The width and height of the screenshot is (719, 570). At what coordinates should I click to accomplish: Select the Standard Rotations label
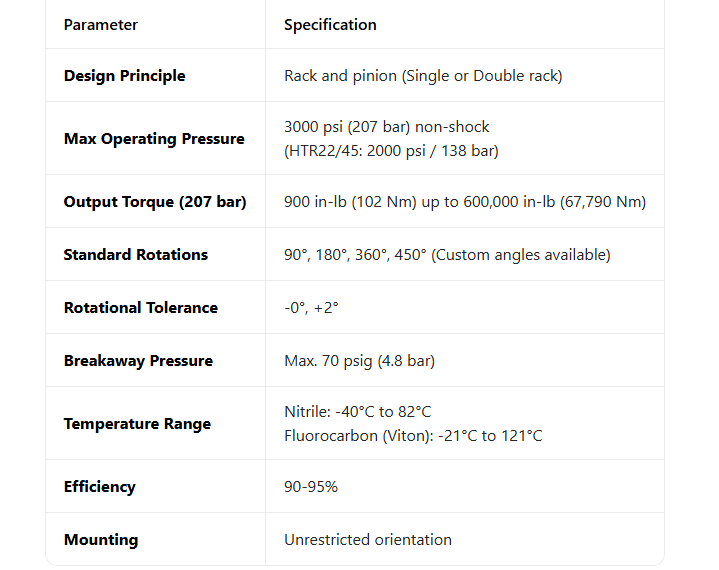tap(136, 255)
